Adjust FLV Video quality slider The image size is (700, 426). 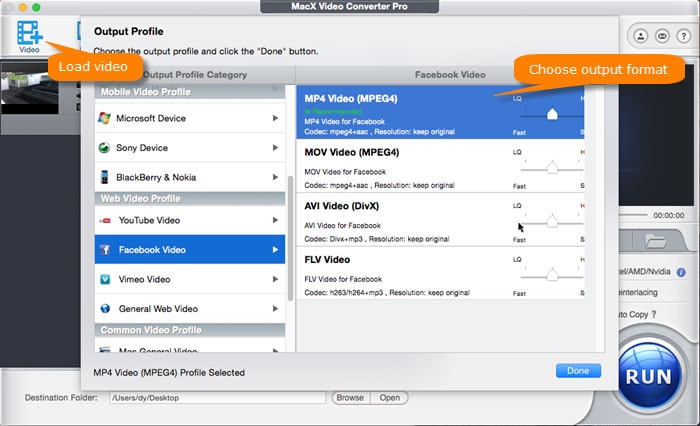(552, 276)
